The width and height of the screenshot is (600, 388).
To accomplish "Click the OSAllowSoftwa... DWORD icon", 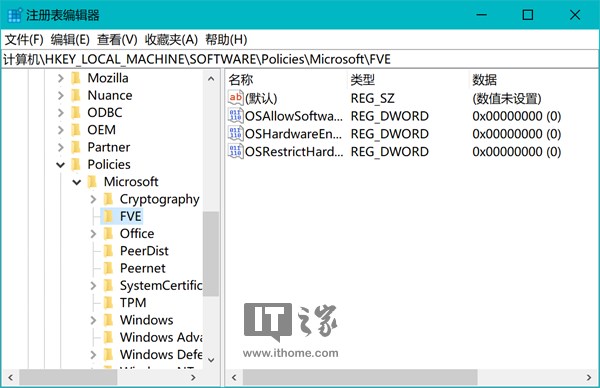I will (235, 116).
